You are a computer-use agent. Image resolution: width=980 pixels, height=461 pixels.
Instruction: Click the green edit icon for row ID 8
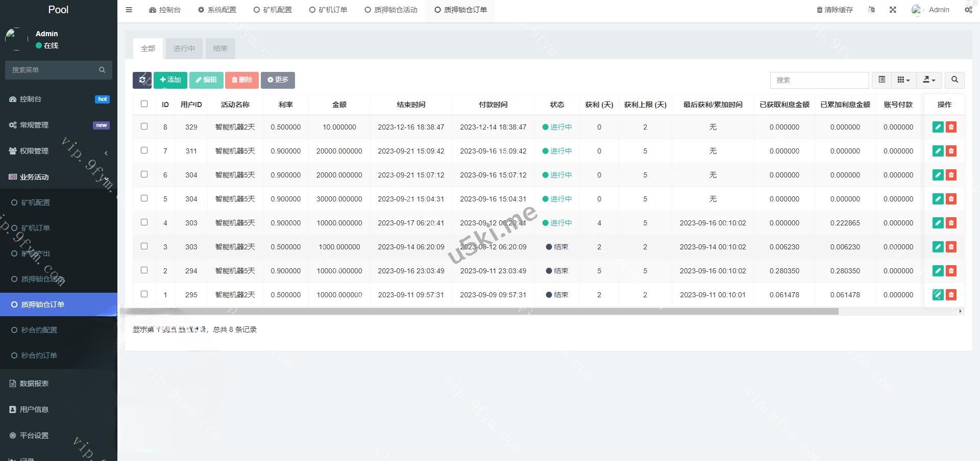[x=938, y=127]
